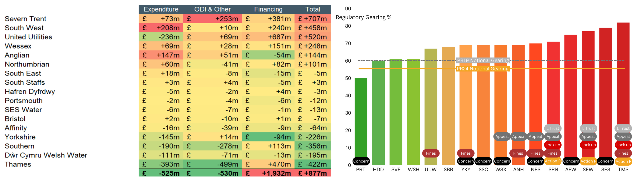Select the United Utilities row label
The image size is (644, 179).
point(28,37)
